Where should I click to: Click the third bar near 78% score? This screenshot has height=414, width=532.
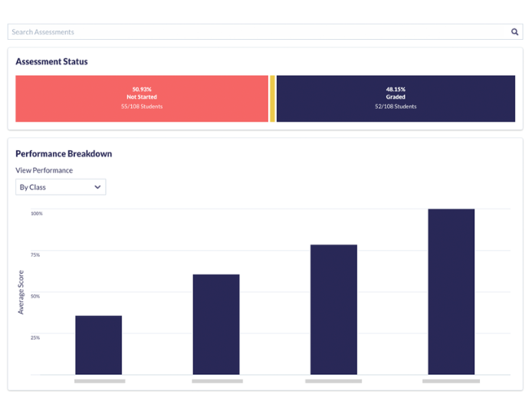click(333, 309)
